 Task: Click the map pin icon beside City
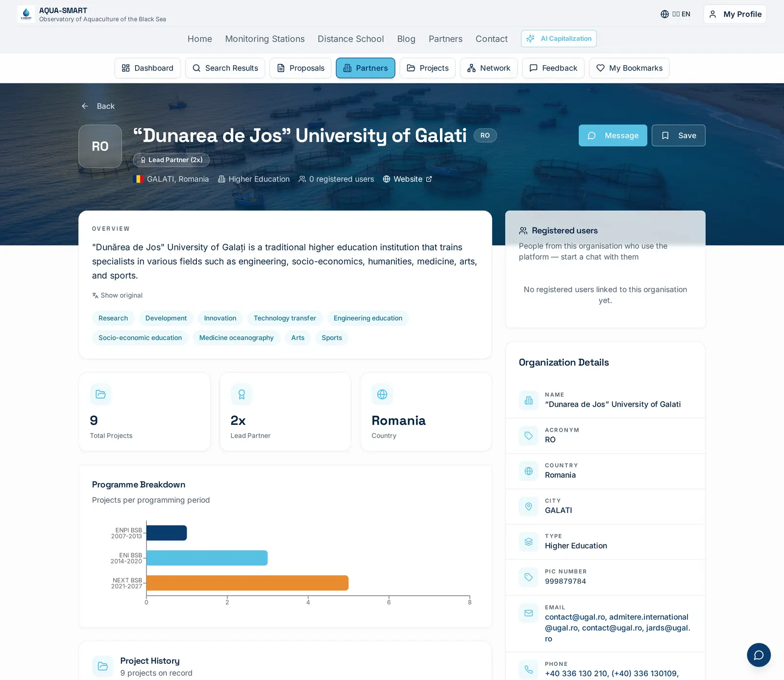[529, 507]
